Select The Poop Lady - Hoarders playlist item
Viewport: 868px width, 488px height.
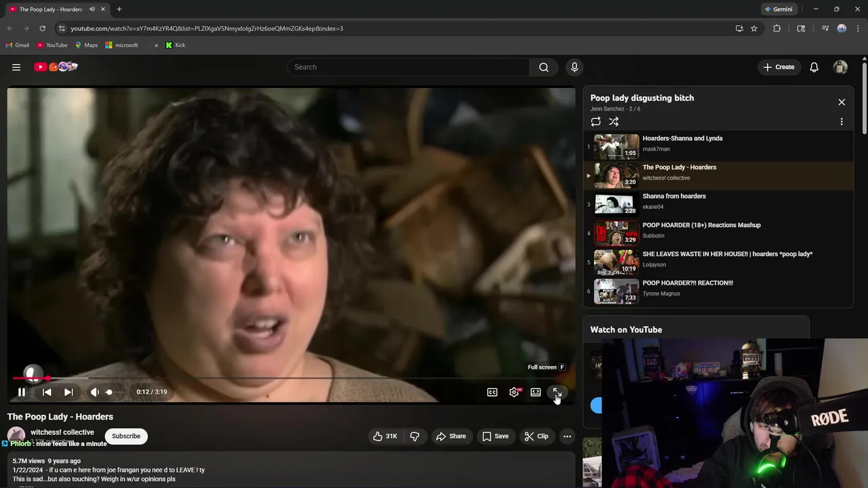[718, 176]
